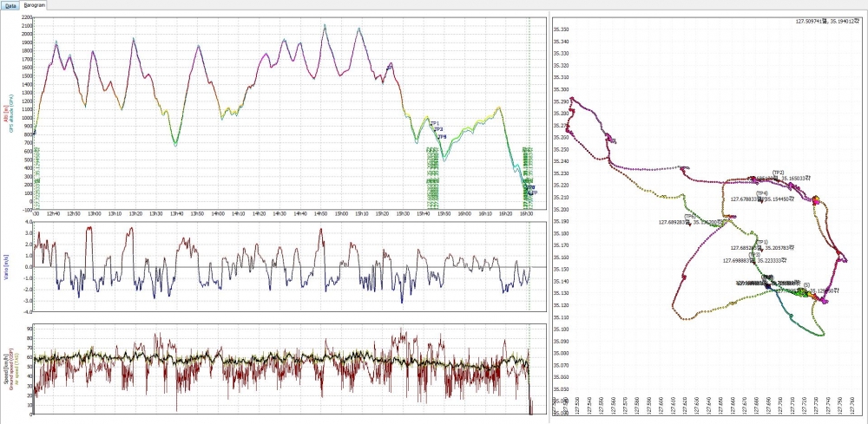This screenshot has width=868, height=424.
Task: Click the '90' speed axis value
Action: 30,329
